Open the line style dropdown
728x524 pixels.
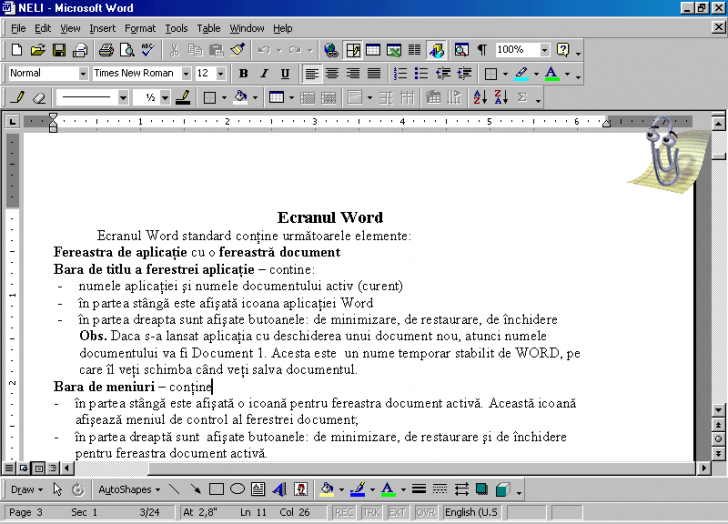coord(123,97)
